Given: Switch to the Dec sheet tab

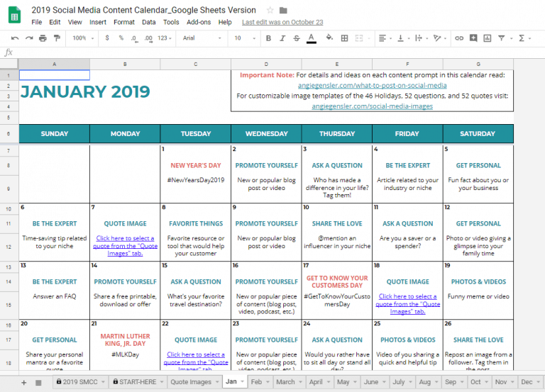Looking at the screenshot, I should pos(530,382).
